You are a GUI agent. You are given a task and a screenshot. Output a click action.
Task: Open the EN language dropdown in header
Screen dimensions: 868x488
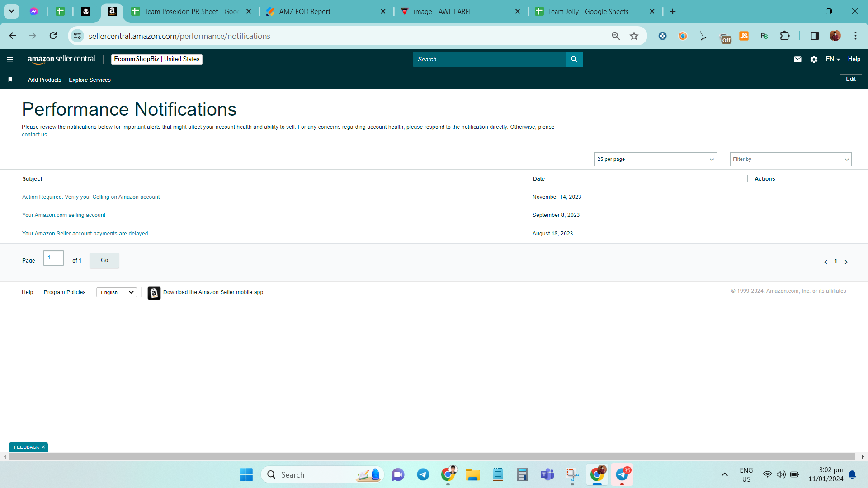pyautogui.click(x=833, y=59)
